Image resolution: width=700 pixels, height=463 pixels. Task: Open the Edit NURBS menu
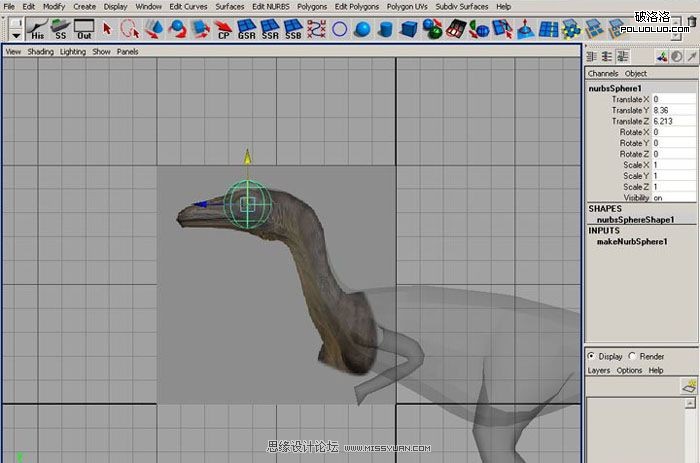(271, 7)
